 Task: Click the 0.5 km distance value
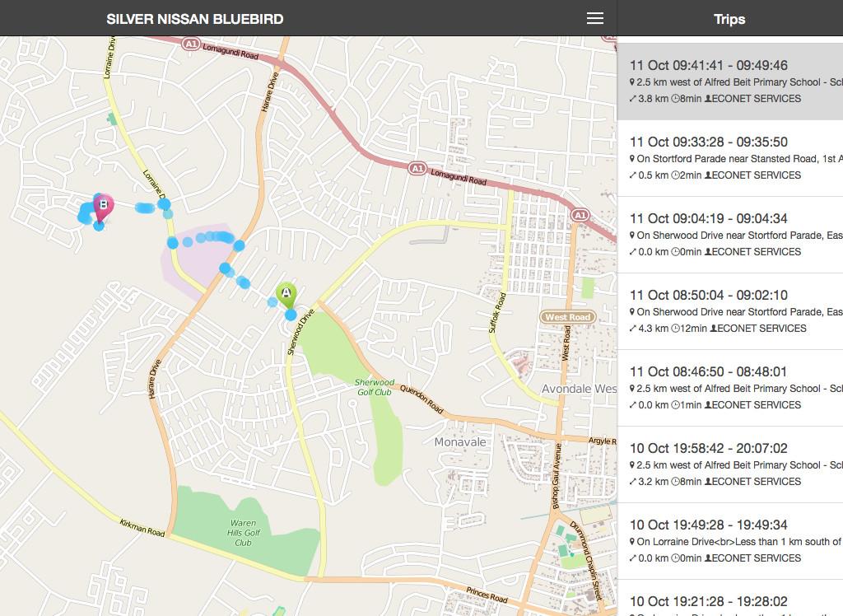(653, 175)
